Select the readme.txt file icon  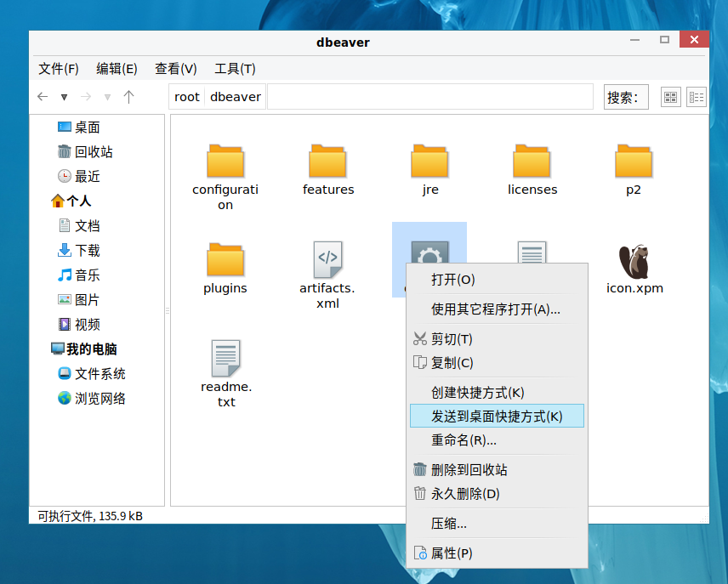tap(225, 358)
